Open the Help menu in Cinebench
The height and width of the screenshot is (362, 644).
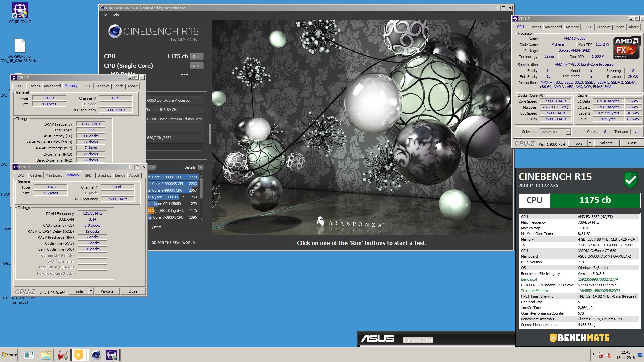coord(115,15)
